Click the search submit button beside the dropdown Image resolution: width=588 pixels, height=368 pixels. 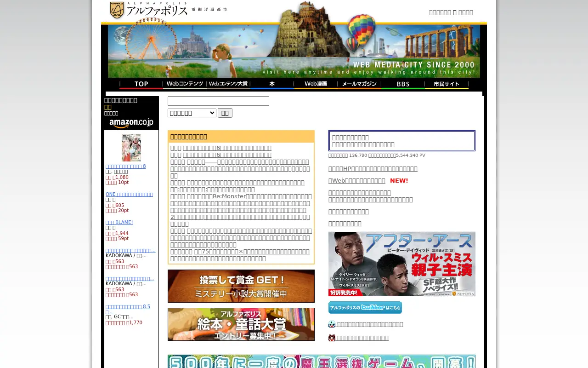coord(225,113)
